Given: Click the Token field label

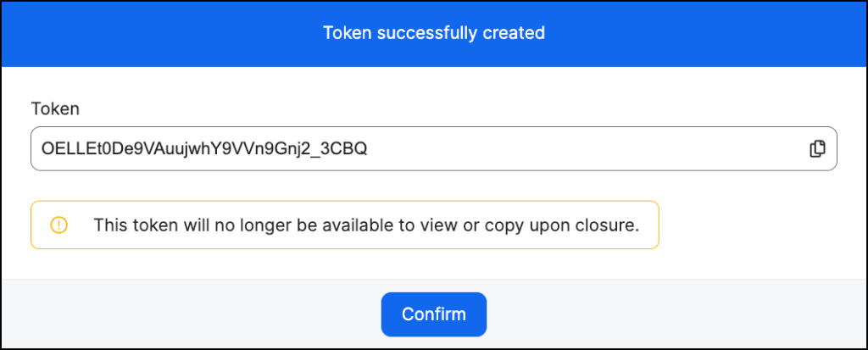Looking at the screenshot, I should click(55, 108).
